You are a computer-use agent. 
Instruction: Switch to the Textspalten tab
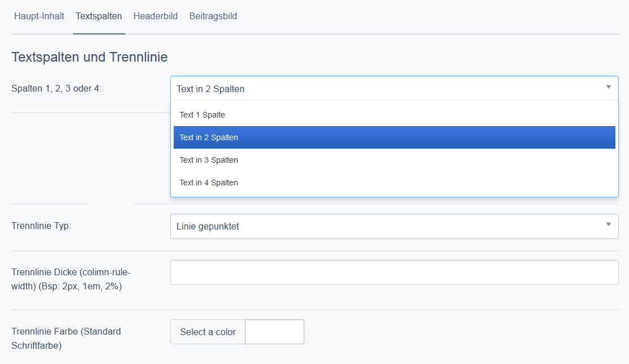click(99, 16)
